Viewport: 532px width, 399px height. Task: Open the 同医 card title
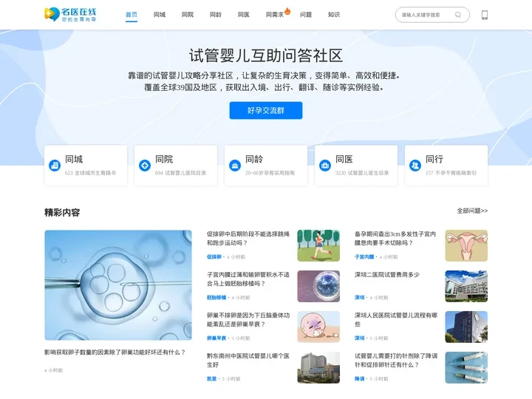344,159
